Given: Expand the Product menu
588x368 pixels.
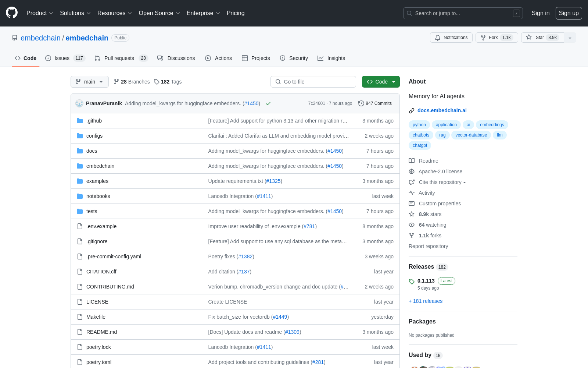Looking at the screenshot, I should pos(40,13).
